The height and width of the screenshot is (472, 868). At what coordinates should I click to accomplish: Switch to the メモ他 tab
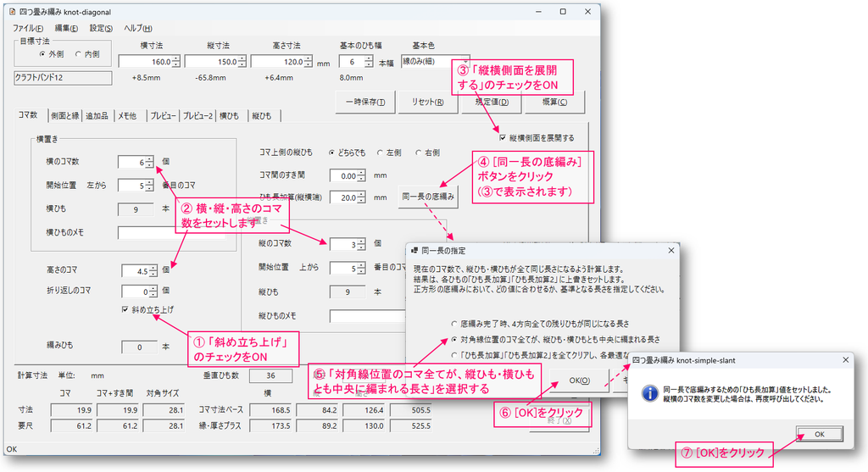128,115
